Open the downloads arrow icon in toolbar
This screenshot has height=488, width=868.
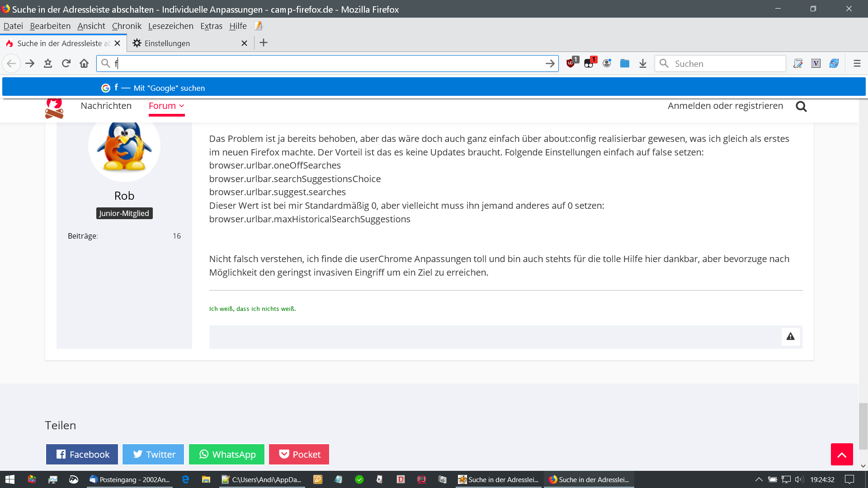[x=643, y=64]
